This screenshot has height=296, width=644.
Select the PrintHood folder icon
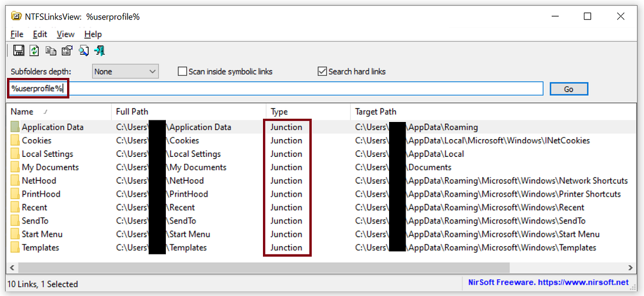(15, 194)
